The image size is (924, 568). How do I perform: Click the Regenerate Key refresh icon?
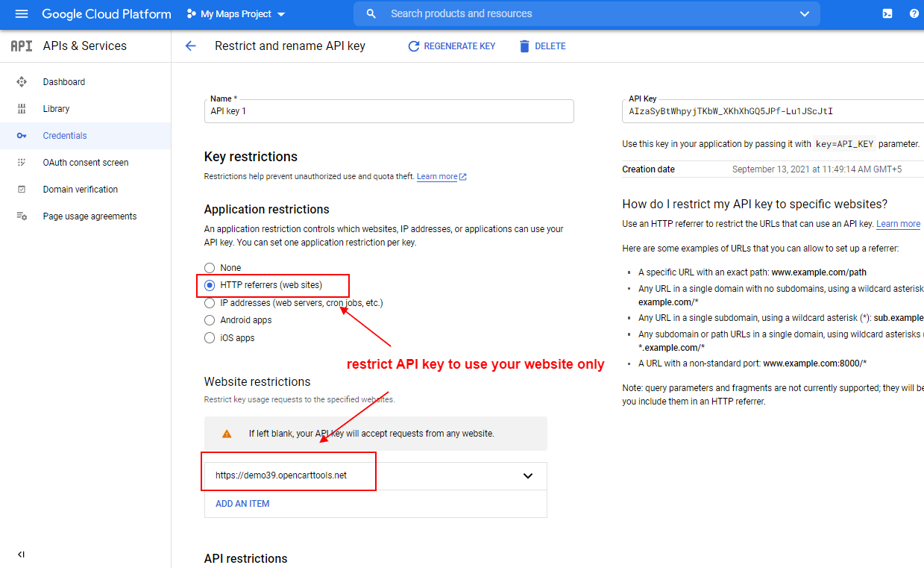[413, 46]
